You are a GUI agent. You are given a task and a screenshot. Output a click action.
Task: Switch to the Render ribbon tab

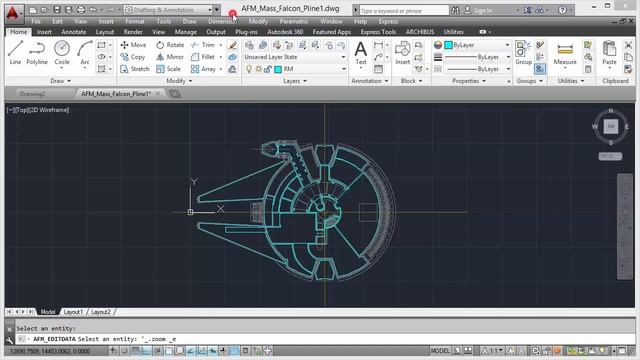[133, 32]
